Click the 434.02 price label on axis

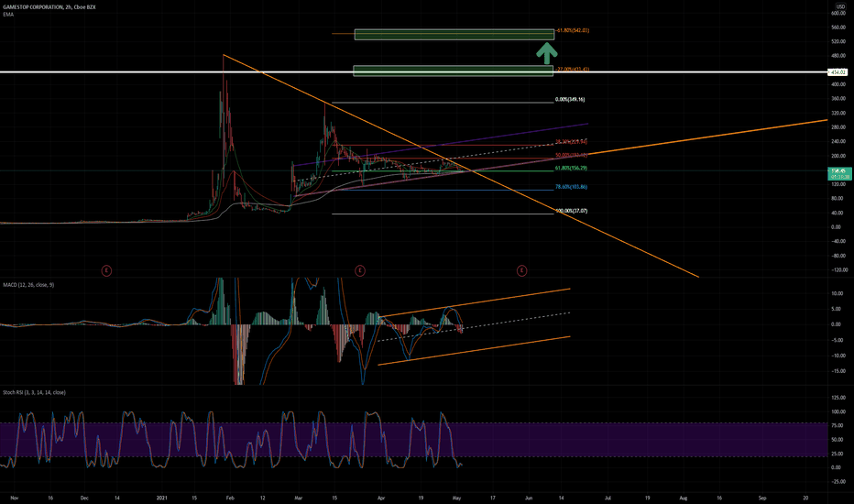(838, 71)
